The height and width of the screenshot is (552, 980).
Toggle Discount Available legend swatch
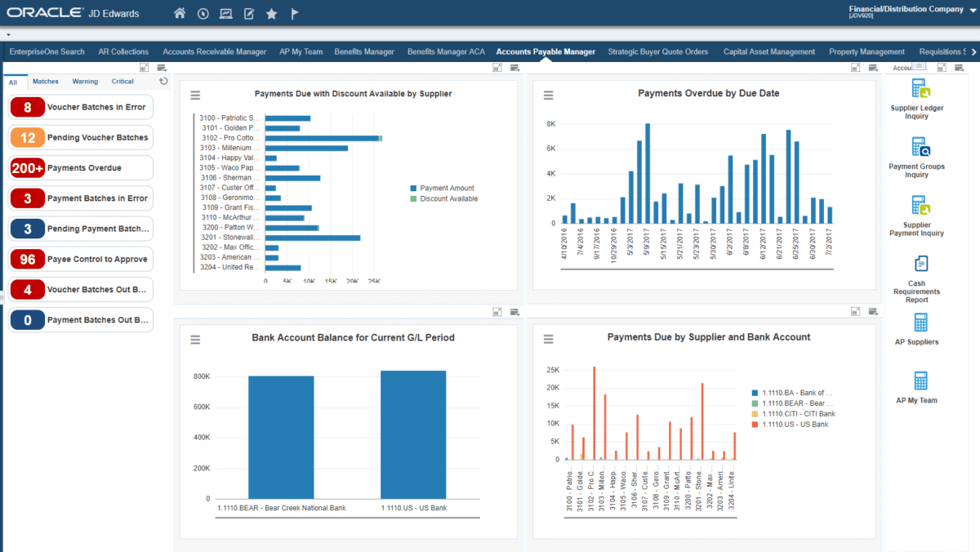click(413, 198)
